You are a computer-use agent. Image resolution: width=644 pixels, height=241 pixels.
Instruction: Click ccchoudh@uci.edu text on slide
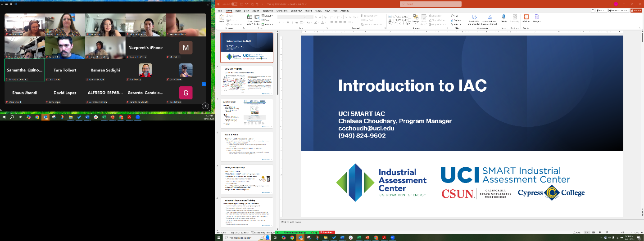tap(366, 128)
